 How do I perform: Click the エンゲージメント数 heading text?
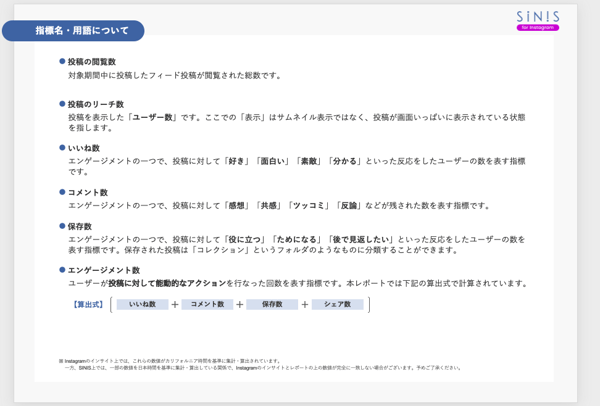(x=104, y=270)
